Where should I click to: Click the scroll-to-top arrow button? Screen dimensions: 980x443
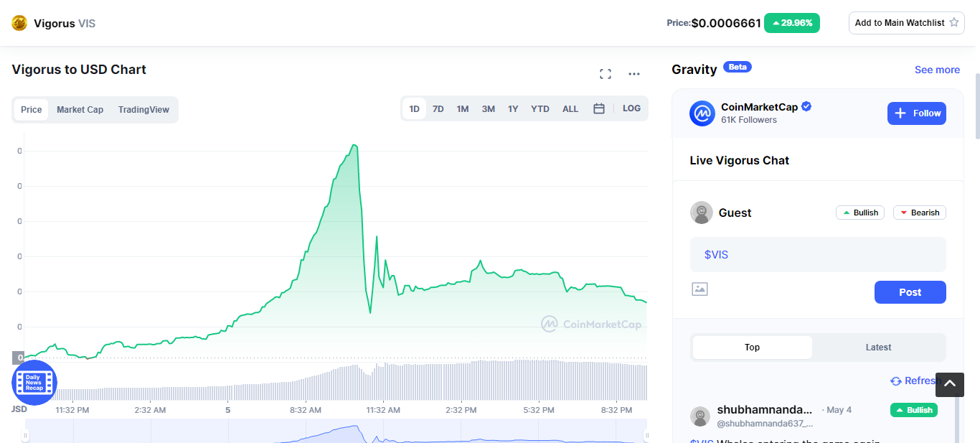(949, 385)
